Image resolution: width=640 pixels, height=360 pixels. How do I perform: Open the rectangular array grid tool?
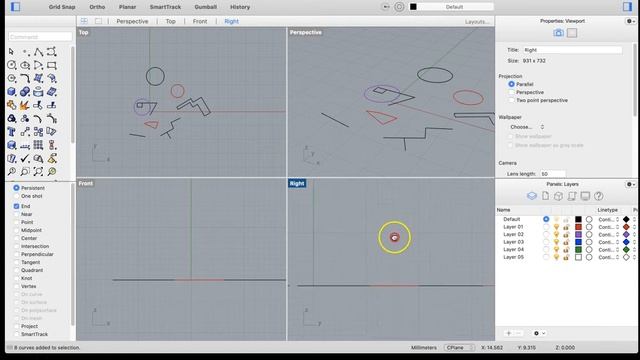tap(38, 145)
